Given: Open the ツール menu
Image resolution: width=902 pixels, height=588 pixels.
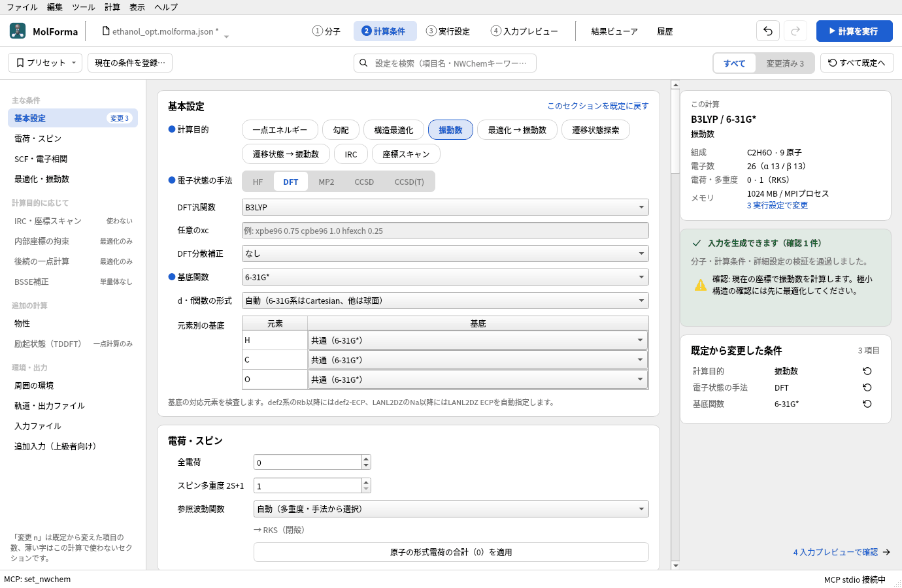Looking at the screenshot, I should tap(84, 7).
